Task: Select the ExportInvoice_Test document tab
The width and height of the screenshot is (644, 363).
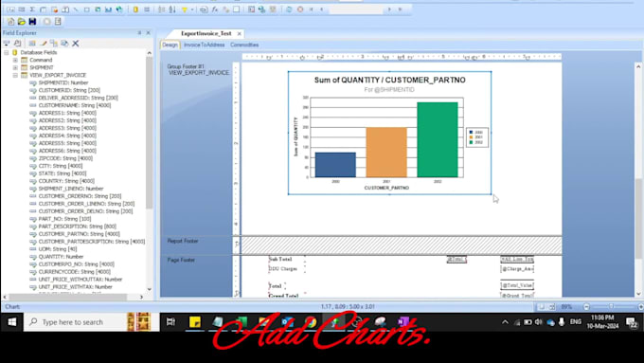Action: click(206, 33)
